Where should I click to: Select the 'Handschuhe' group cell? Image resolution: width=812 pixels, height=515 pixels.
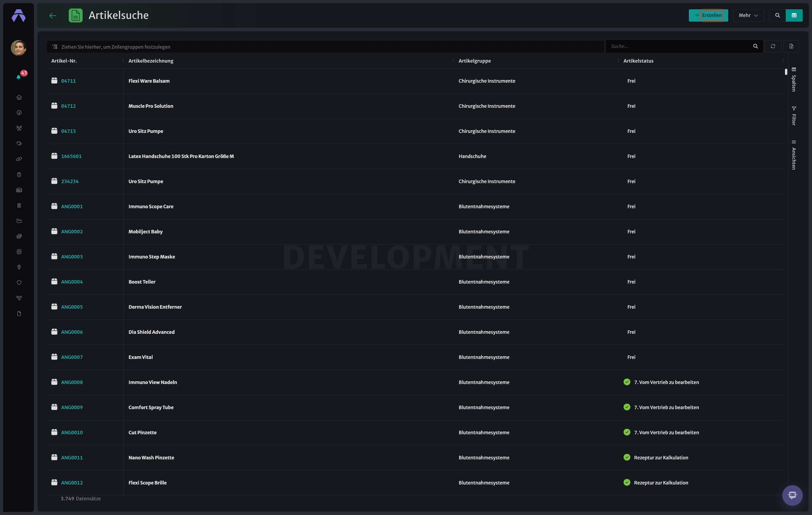(472, 156)
